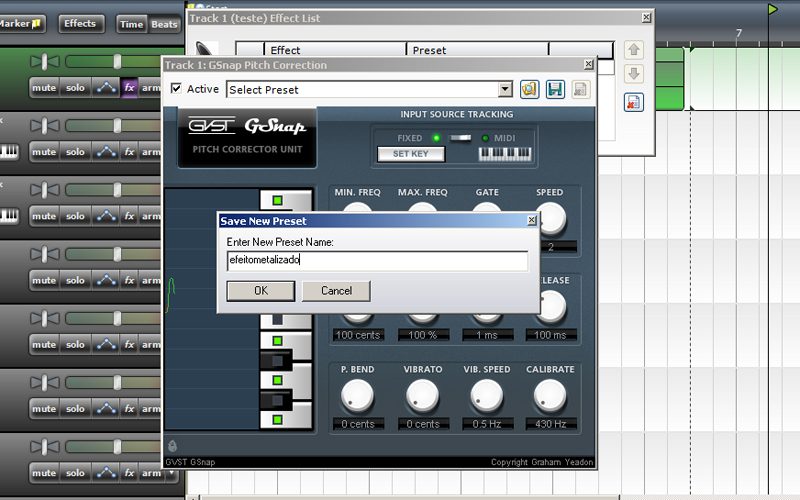Click the P. BEND knob
The image size is (800, 500).
[x=357, y=395]
